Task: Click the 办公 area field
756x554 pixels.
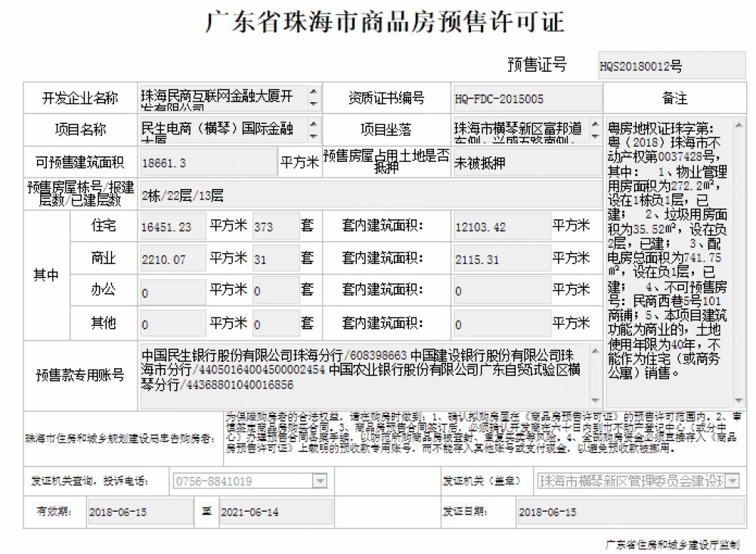Action: [x=172, y=291]
